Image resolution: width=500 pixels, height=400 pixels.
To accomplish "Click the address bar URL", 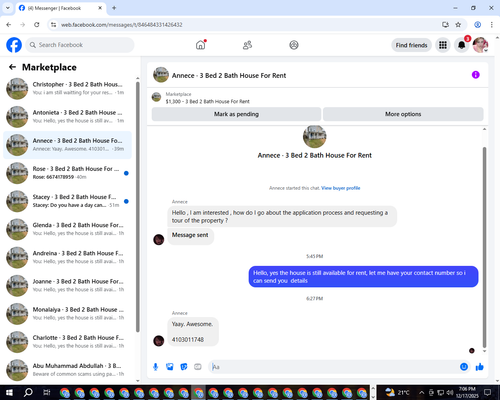I will pos(122,25).
